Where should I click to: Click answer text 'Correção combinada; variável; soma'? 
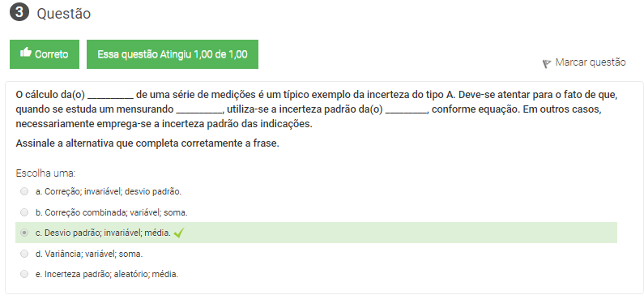coord(116,212)
